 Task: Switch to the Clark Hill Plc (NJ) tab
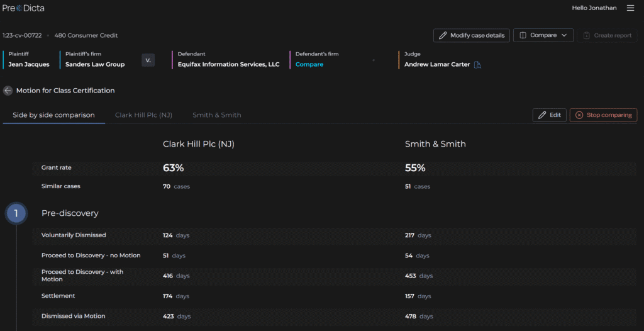144,115
